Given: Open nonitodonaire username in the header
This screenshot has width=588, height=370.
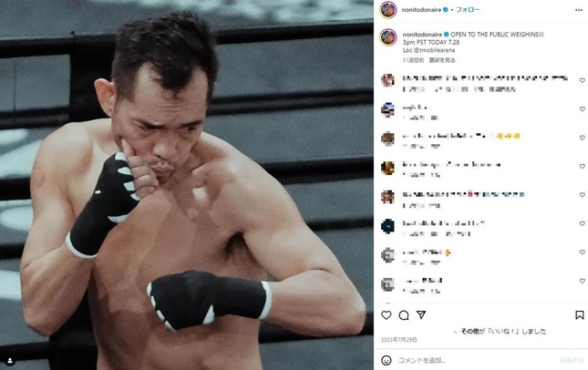Looking at the screenshot, I should click(x=421, y=10).
